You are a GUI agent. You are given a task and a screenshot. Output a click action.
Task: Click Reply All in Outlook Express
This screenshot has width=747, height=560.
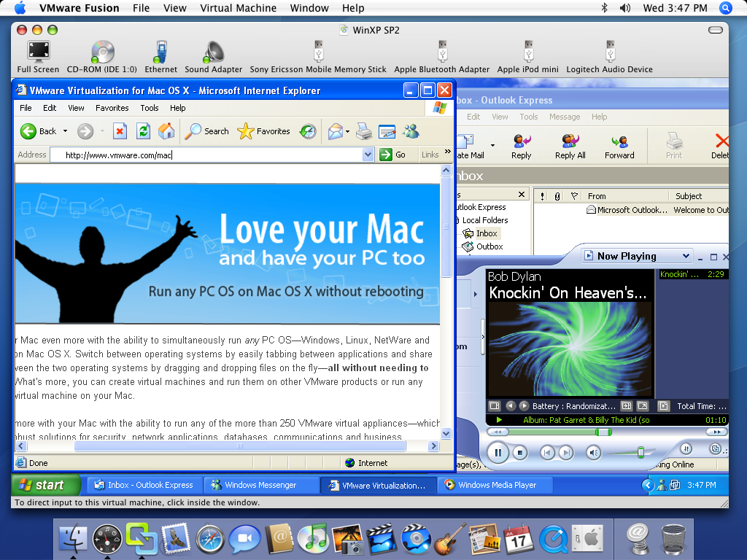click(570, 146)
